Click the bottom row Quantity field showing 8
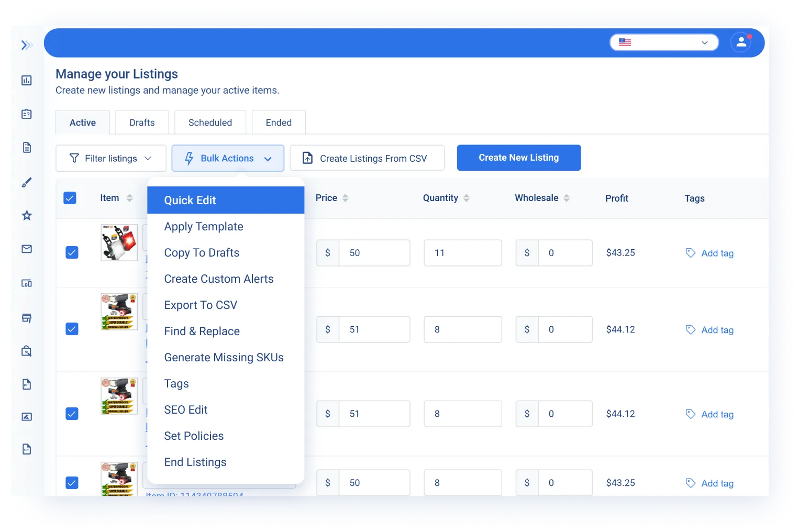The image size is (798, 532). 463,483
